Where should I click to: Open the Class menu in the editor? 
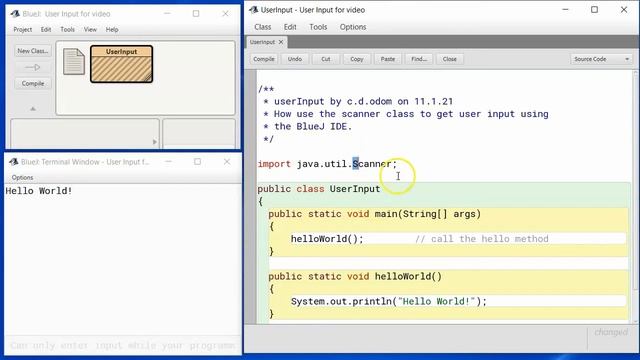click(x=262, y=27)
